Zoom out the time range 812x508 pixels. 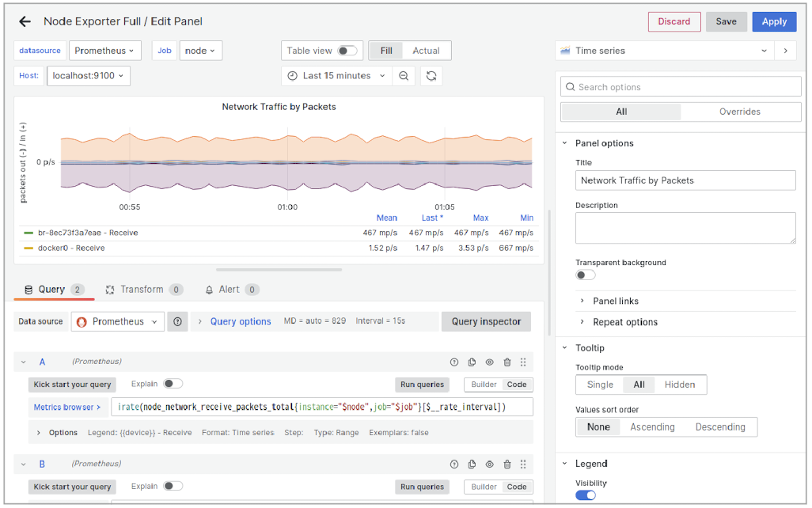click(404, 76)
